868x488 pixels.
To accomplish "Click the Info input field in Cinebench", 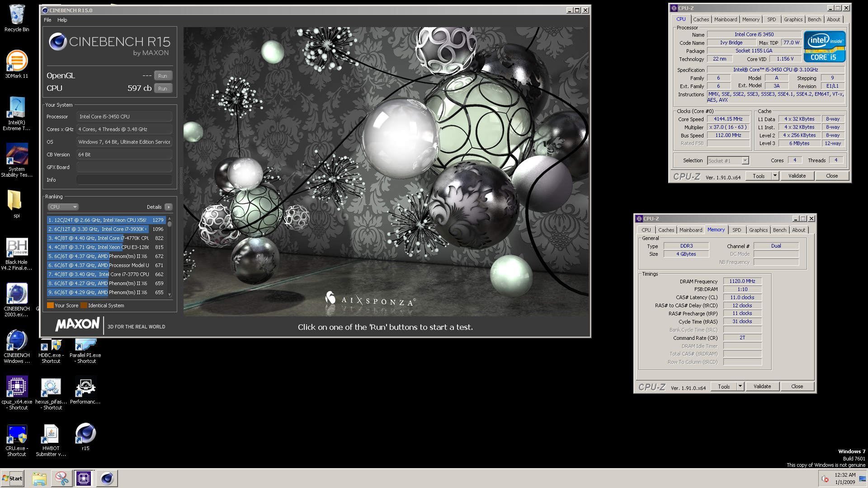I will coord(124,180).
